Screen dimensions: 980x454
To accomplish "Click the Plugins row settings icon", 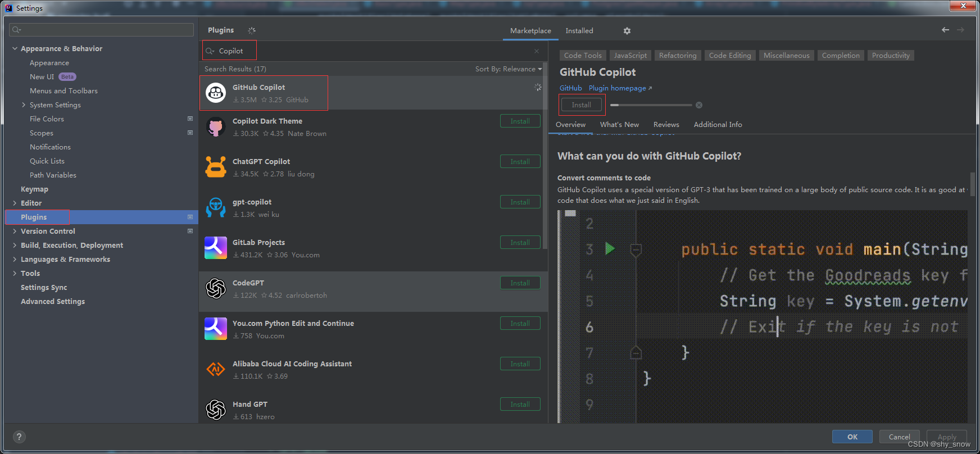I will (x=190, y=217).
